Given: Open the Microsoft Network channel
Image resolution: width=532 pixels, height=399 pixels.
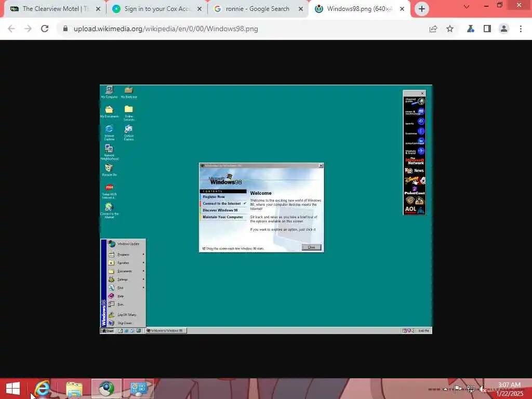Looking at the screenshot, I should coord(415,161).
